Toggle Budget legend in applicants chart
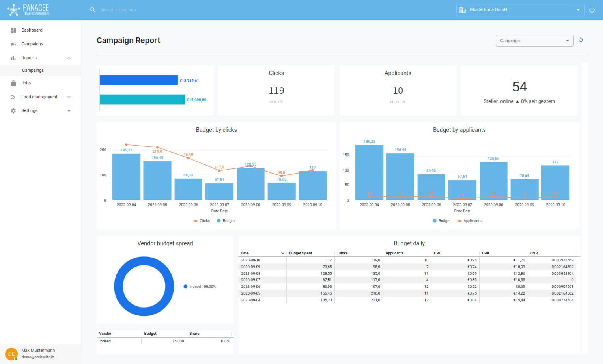 pos(441,221)
